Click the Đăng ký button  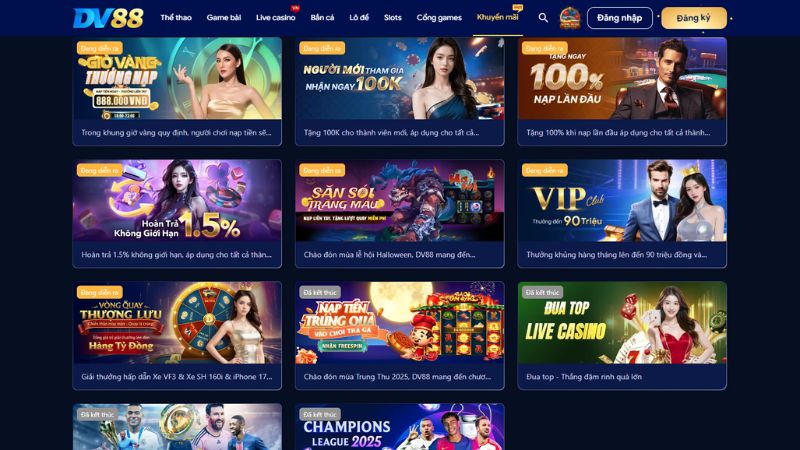694,18
